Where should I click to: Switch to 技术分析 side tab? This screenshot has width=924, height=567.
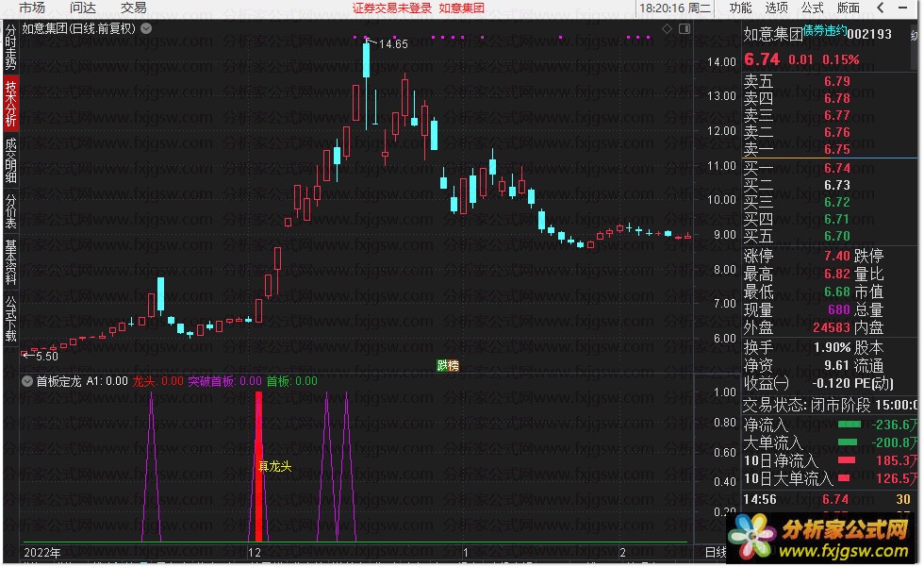click(x=10, y=104)
